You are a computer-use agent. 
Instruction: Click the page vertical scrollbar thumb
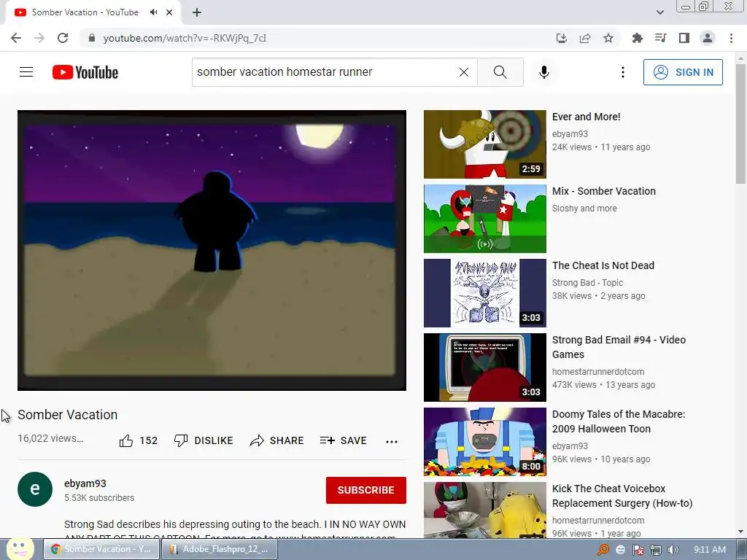tap(740, 124)
